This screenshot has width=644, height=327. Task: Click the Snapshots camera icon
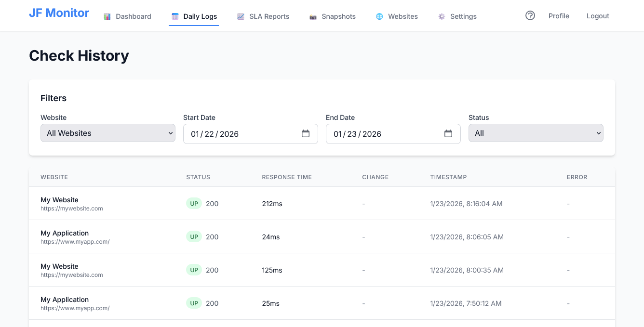(313, 16)
